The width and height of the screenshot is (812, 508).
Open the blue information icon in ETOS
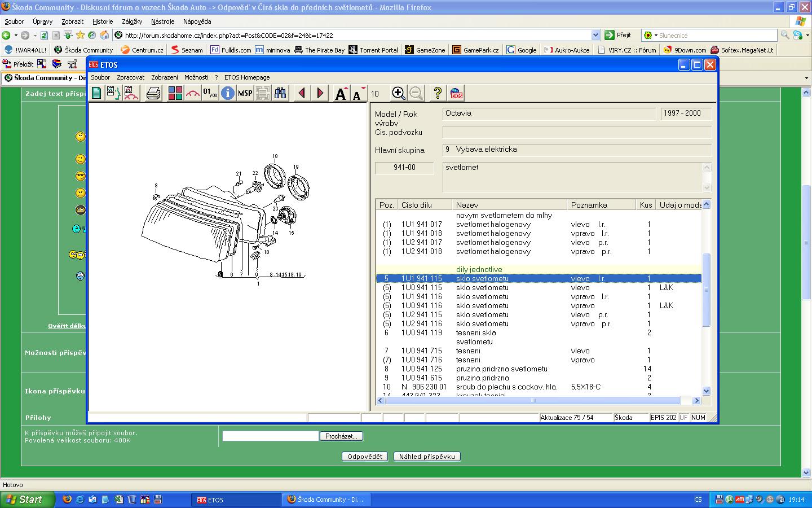(x=228, y=93)
